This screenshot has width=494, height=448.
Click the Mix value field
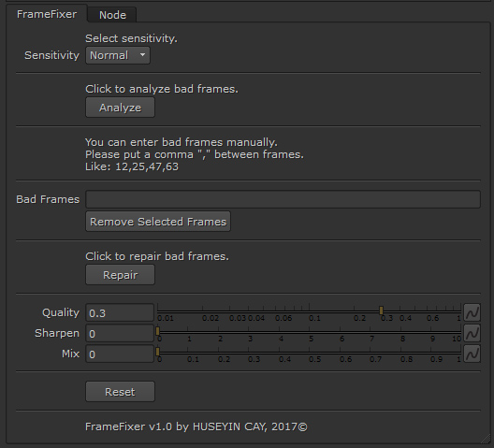(120, 354)
